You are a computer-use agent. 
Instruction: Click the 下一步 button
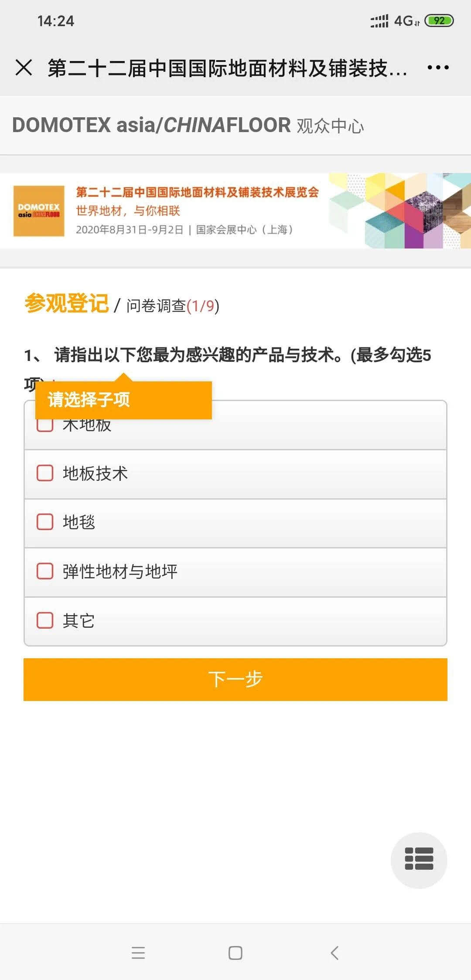[x=235, y=680]
